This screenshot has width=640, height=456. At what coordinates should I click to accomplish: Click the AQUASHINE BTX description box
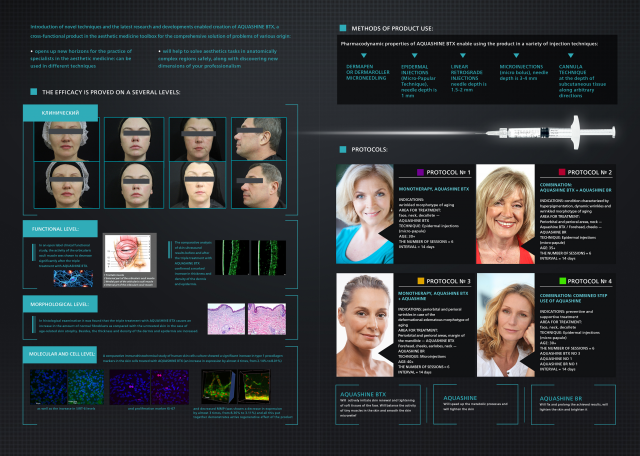[378, 405]
